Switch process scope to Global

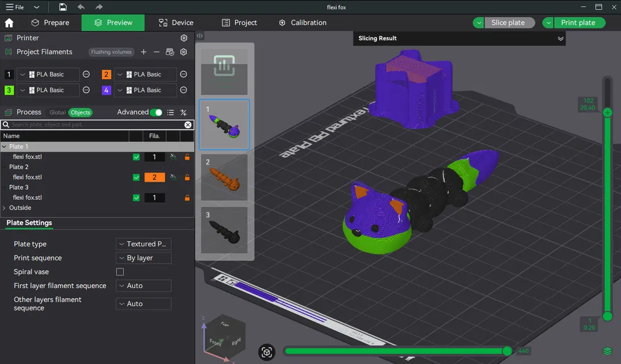(x=58, y=112)
